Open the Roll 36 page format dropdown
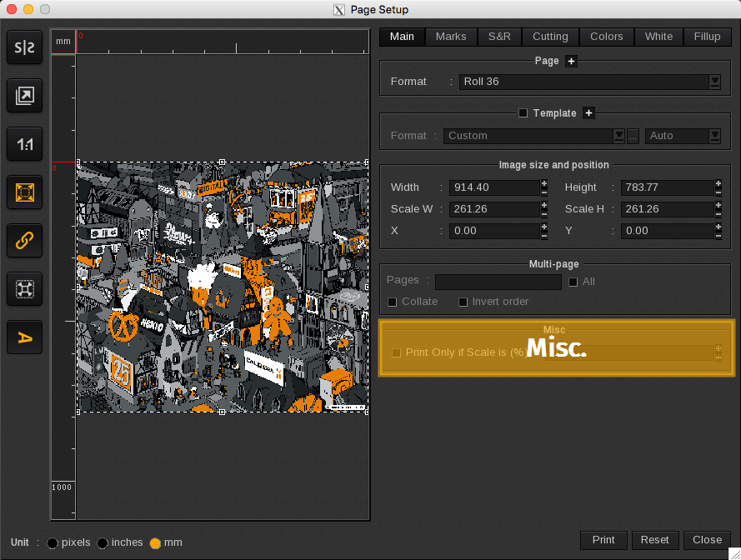The height and width of the screenshot is (560, 741). coord(714,82)
